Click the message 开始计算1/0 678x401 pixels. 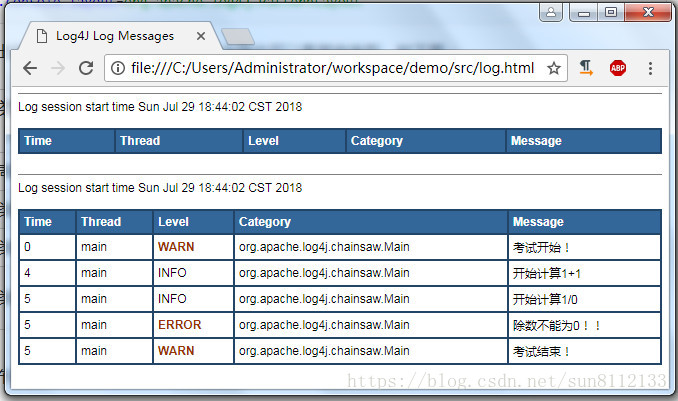point(545,300)
